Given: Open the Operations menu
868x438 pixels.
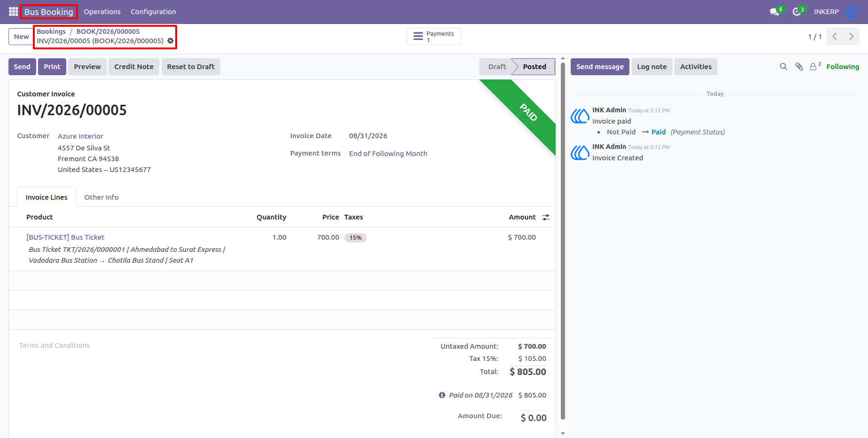Looking at the screenshot, I should [102, 12].
